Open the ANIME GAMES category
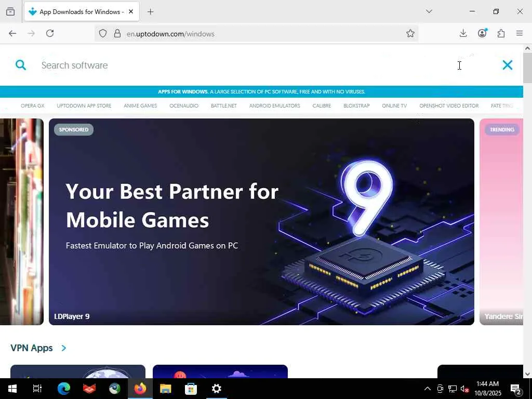Viewport: 532px width, 399px height. tap(140, 105)
